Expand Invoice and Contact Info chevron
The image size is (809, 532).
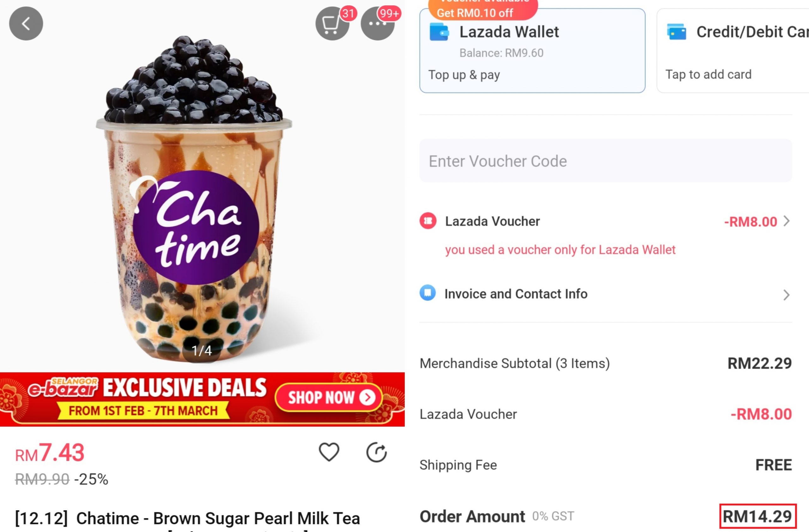(x=786, y=294)
